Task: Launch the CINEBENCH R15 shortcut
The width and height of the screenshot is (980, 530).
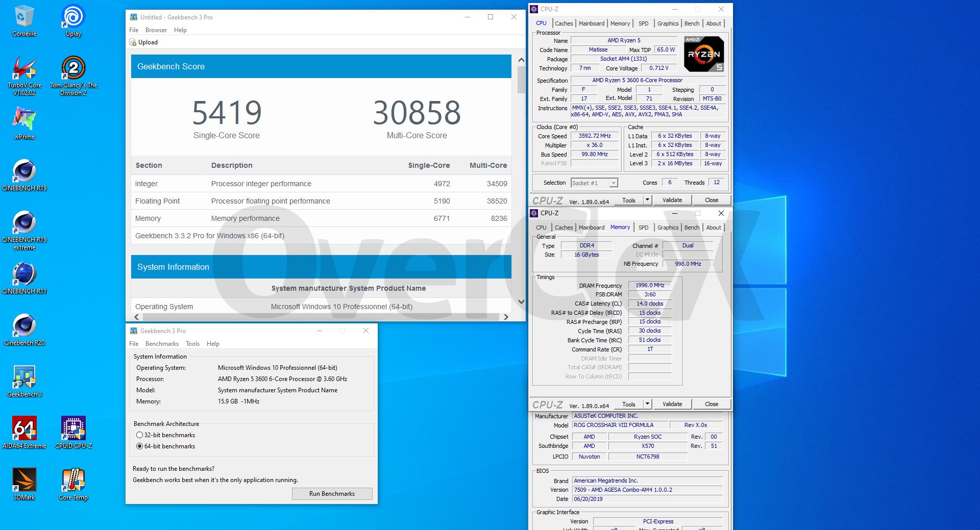Action: [x=24, y=175]
